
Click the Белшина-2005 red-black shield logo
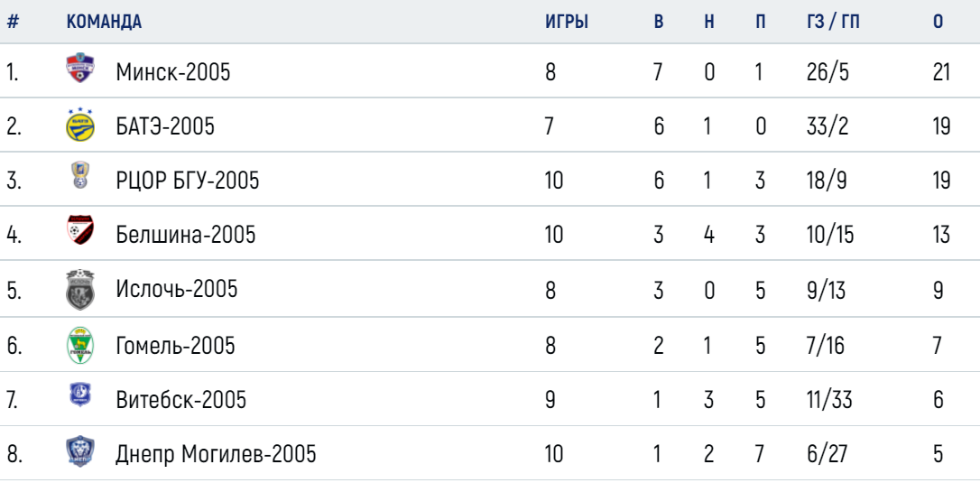point(80,229)
